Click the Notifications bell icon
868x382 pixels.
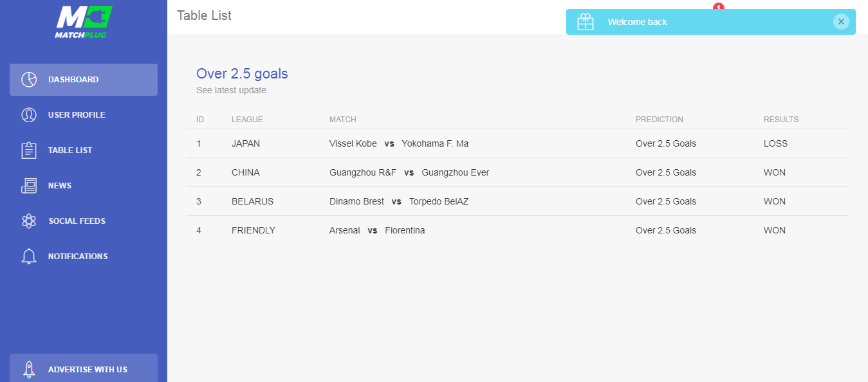(29, 257)
